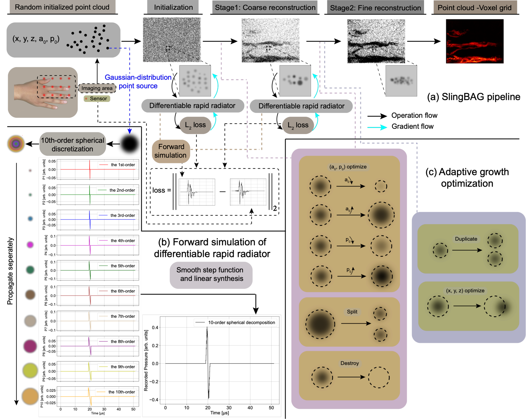Click the (x, y, z) optimize label

click(465, 291)
